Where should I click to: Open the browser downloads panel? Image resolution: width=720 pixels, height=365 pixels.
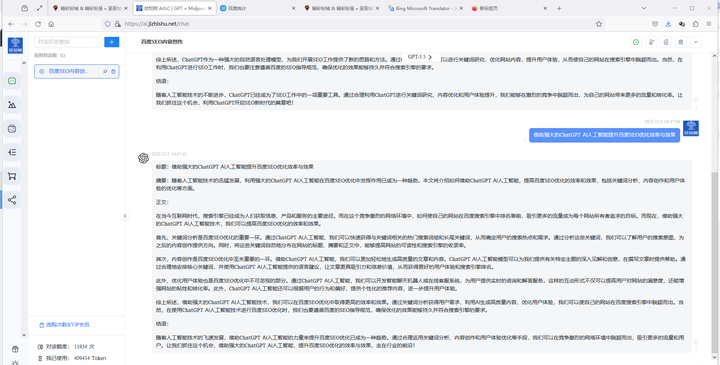669,24
